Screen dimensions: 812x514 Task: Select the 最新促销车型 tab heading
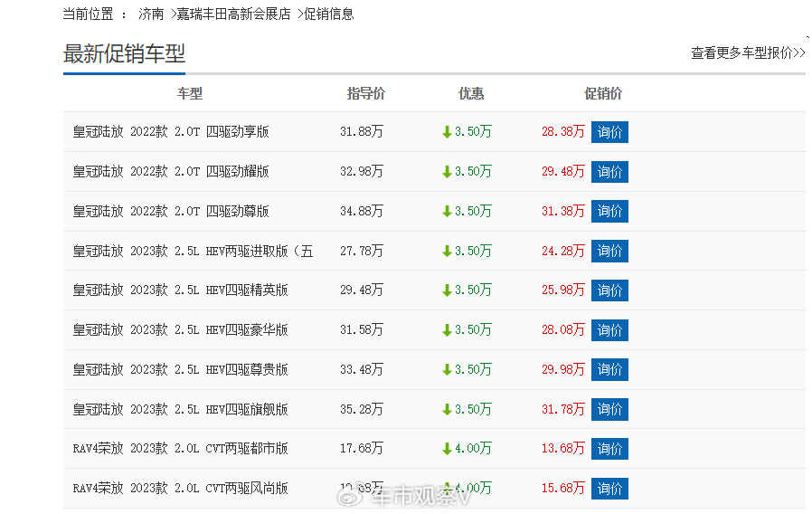tap(124, 54)
